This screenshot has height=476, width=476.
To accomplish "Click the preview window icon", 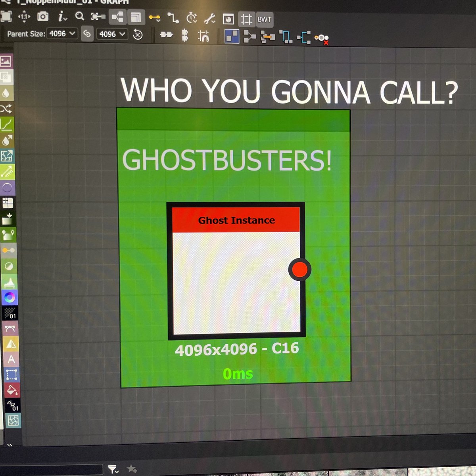I will click(228, 19).
